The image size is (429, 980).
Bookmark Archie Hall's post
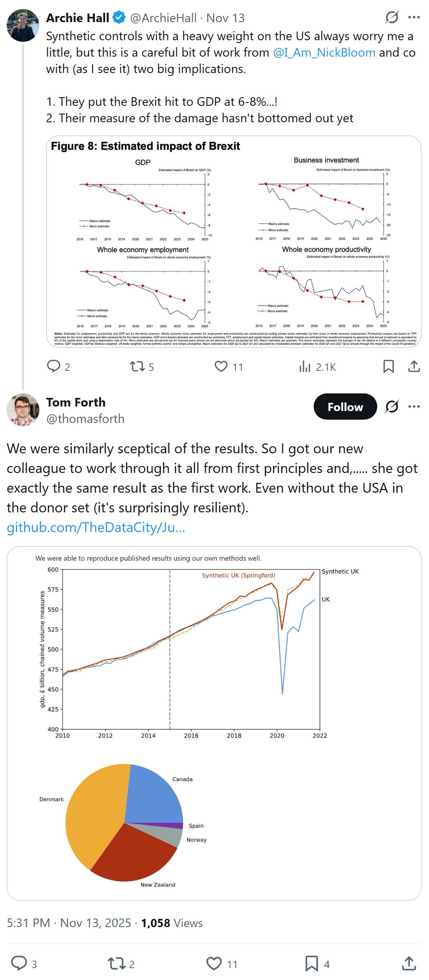click(x=388, y=366)
